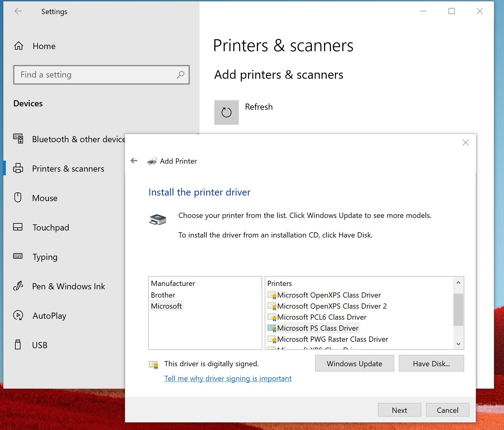
Task: Close the Settings window
Action: 480,11
